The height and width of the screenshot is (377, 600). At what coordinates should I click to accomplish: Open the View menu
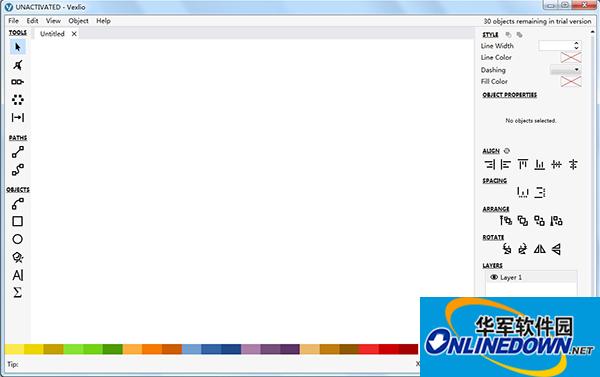[x=53, y=21]
